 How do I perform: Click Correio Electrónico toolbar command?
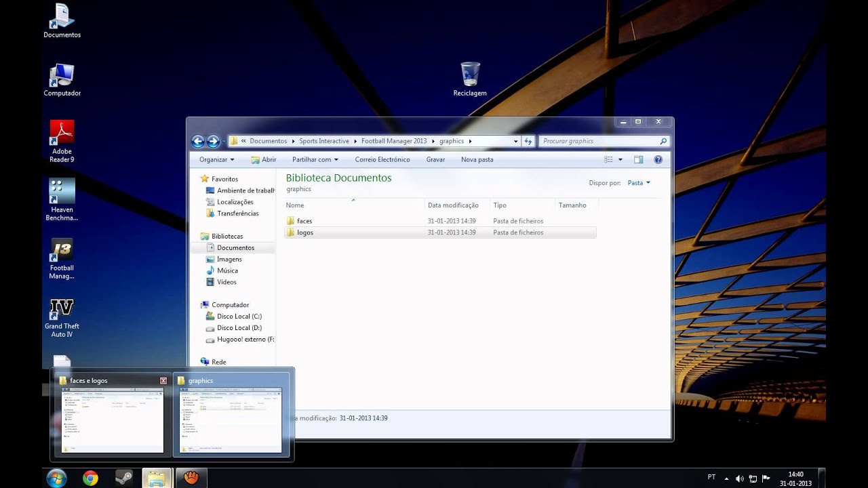pyautogui.click(x=382, y=160)
